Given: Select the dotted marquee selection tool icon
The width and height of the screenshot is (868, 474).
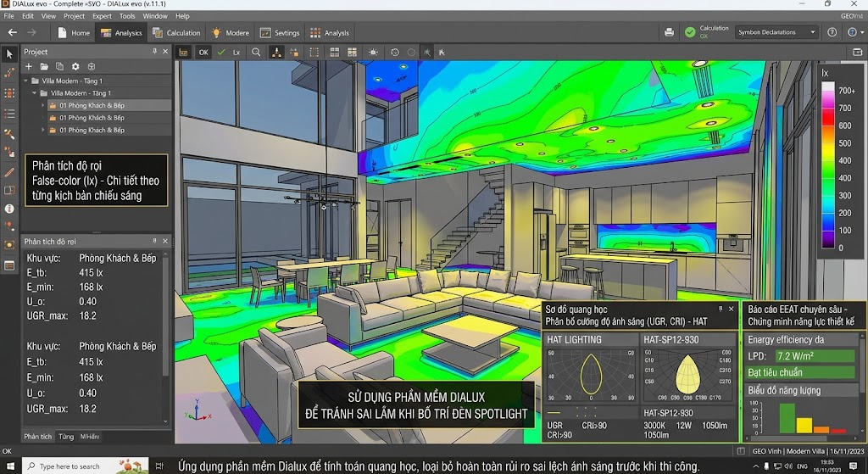Looking at the screenshot, I should (x=314, y=52).
